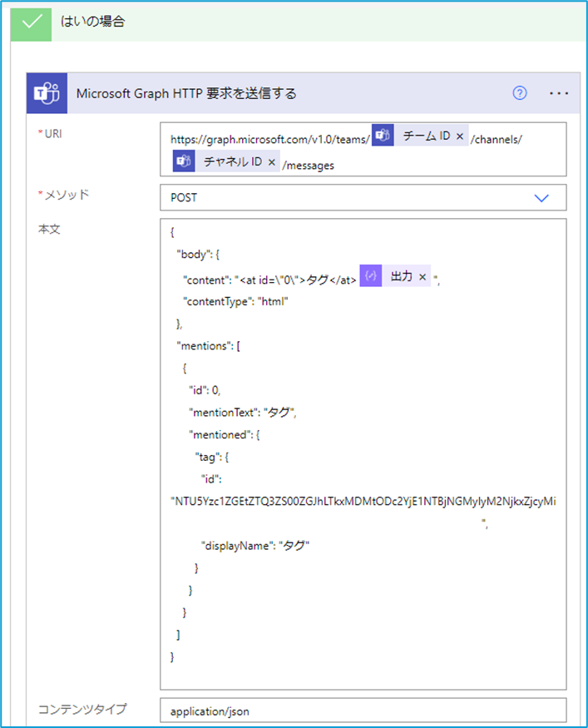
Task: Select the チーム ID dynamic token
Action: [419, 135]
